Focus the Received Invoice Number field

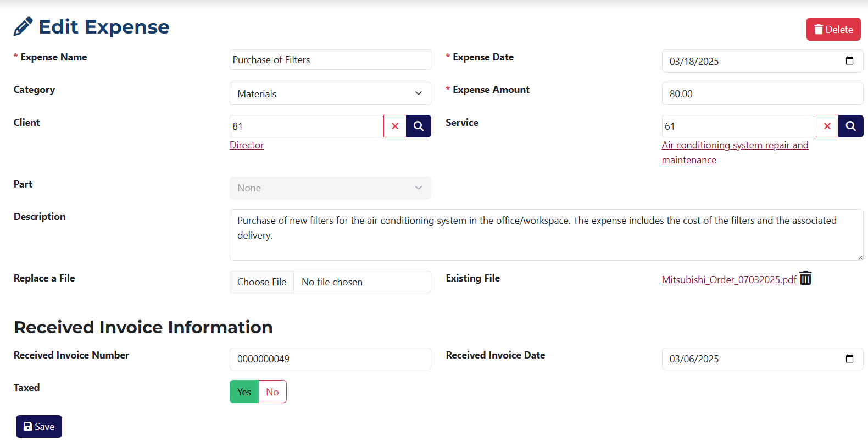pos(330,359)
